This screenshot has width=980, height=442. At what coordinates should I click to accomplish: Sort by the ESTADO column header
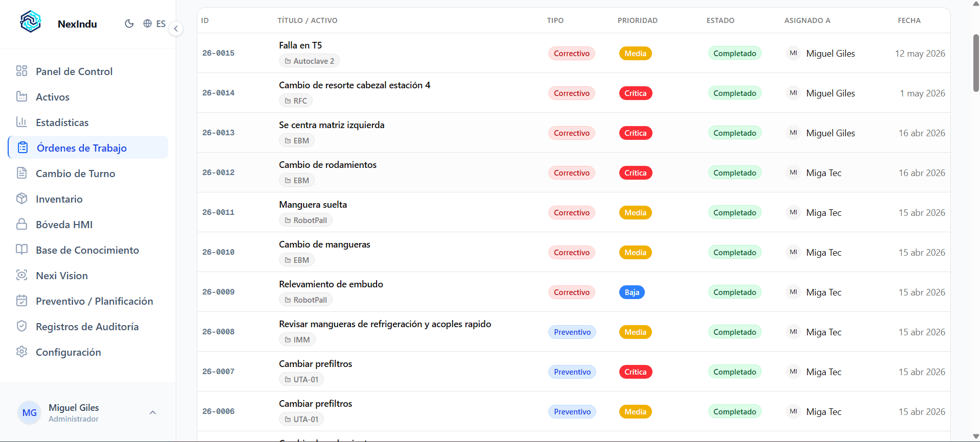point(720,20)
